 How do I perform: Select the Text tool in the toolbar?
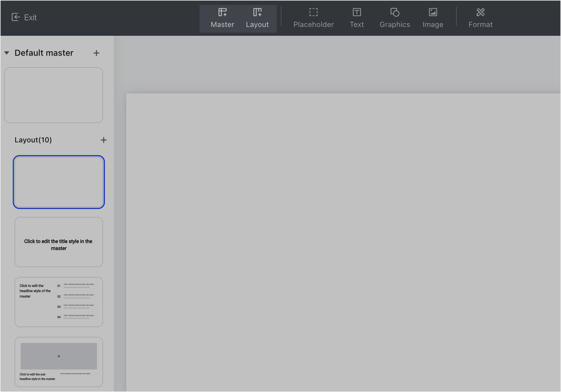(357, 17)
